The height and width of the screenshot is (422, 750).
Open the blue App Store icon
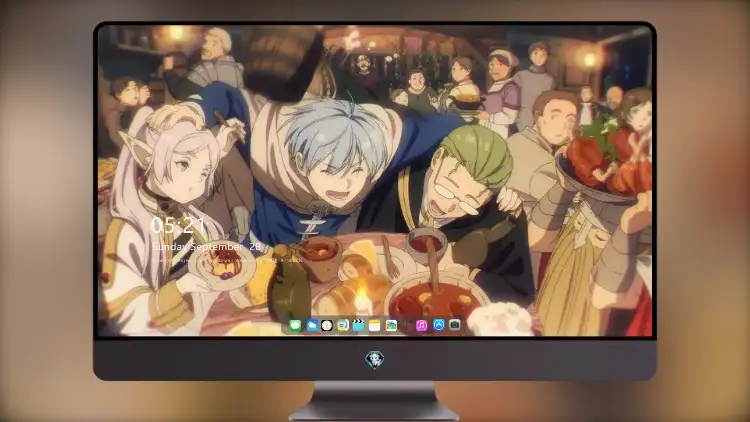[439, 325]
